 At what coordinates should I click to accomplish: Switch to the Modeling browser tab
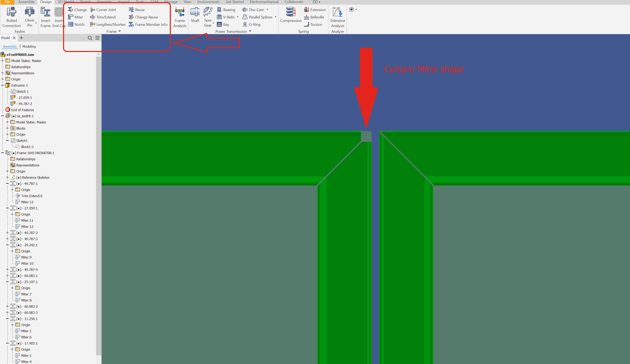click(x=29, y=46)
